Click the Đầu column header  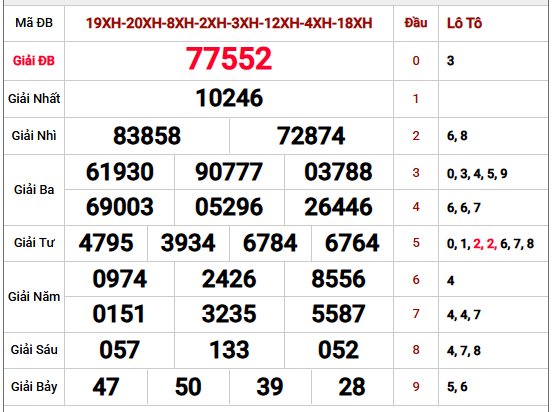click(x=416, y=23)
